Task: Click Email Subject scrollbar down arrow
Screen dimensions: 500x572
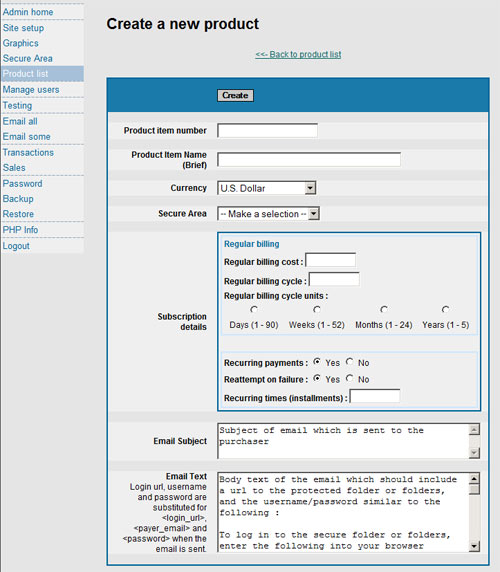Action: click(x=474, y=453)
